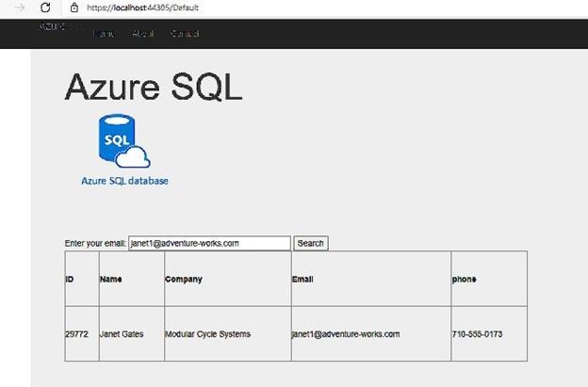Select the localhost URL in address bar

[x=142, y=8]
